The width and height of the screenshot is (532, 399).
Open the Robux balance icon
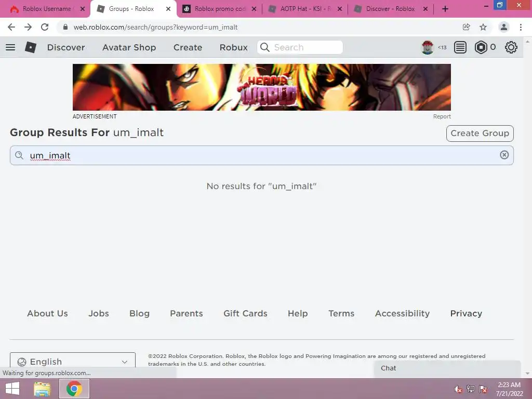pyautogui.click(x=481, y=47)
